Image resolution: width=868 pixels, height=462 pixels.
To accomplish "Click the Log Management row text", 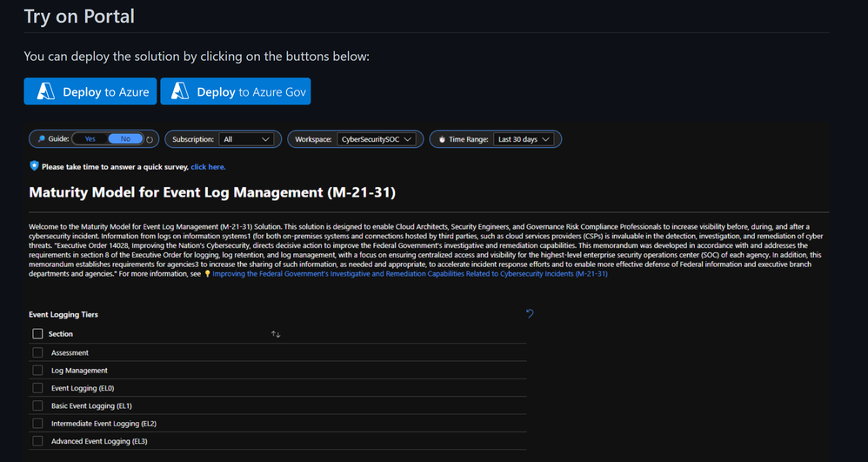I will (x=79, y=371).
